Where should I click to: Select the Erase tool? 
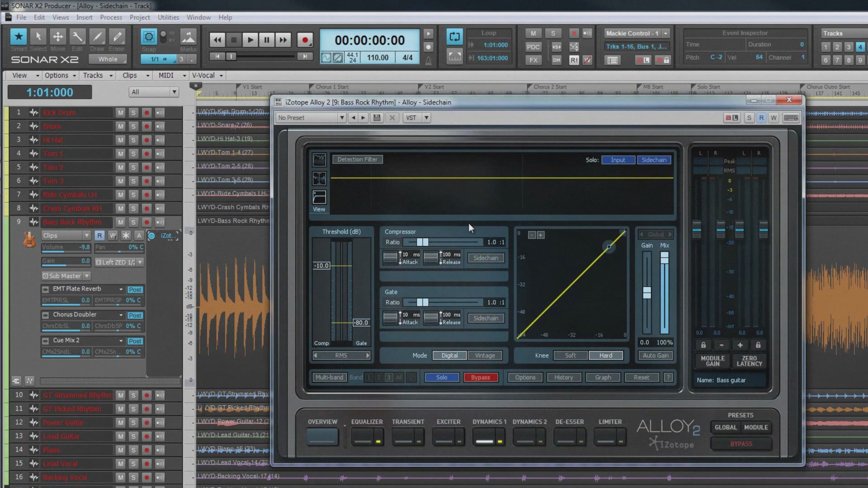(x=117, y=37)
